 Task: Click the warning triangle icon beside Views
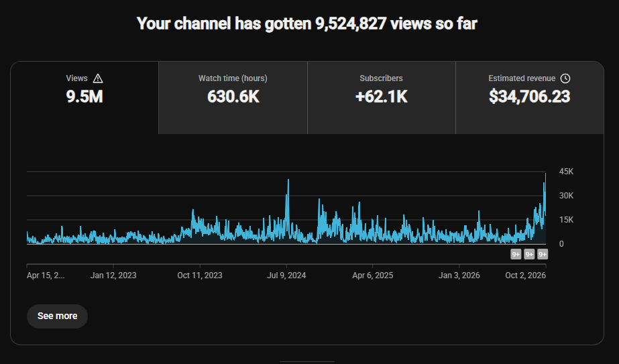[x=98, y=78]
